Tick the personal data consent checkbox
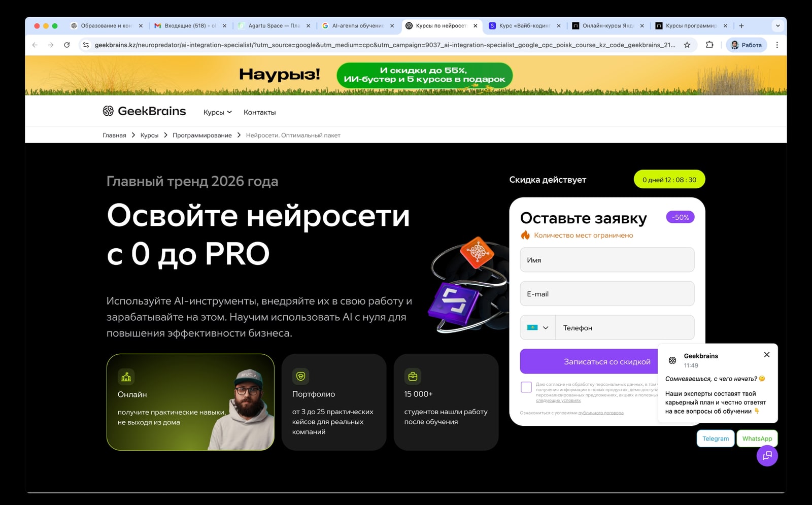 (526, 387)
